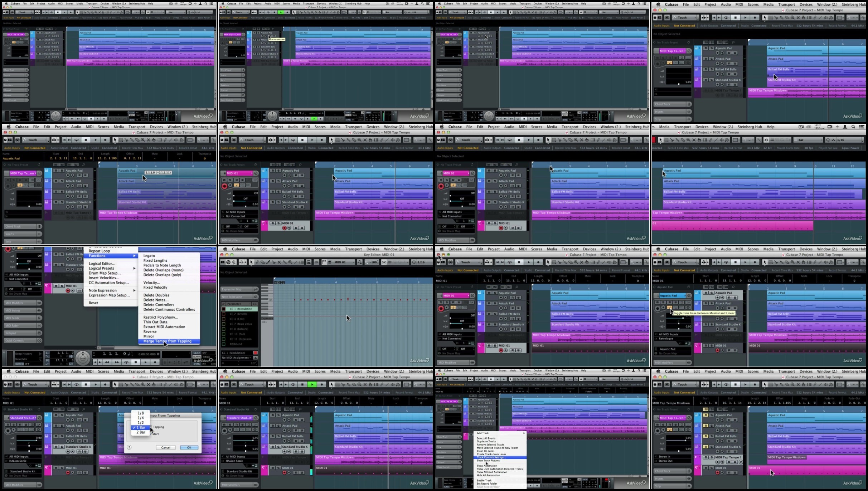The width and height of the screenshot is (868, 491).
Task: Unmute Ballad FM Bells via its yellow M button
Action: (705, 436)
